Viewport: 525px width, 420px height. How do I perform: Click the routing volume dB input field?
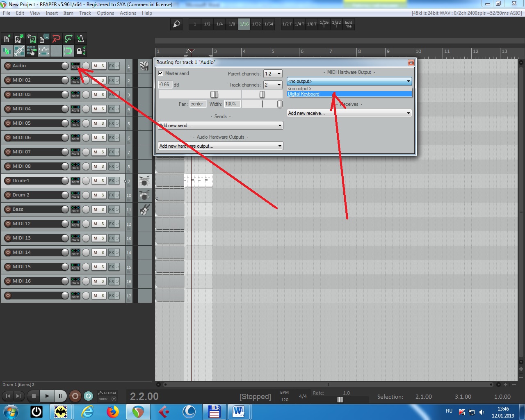coord(165,84)
